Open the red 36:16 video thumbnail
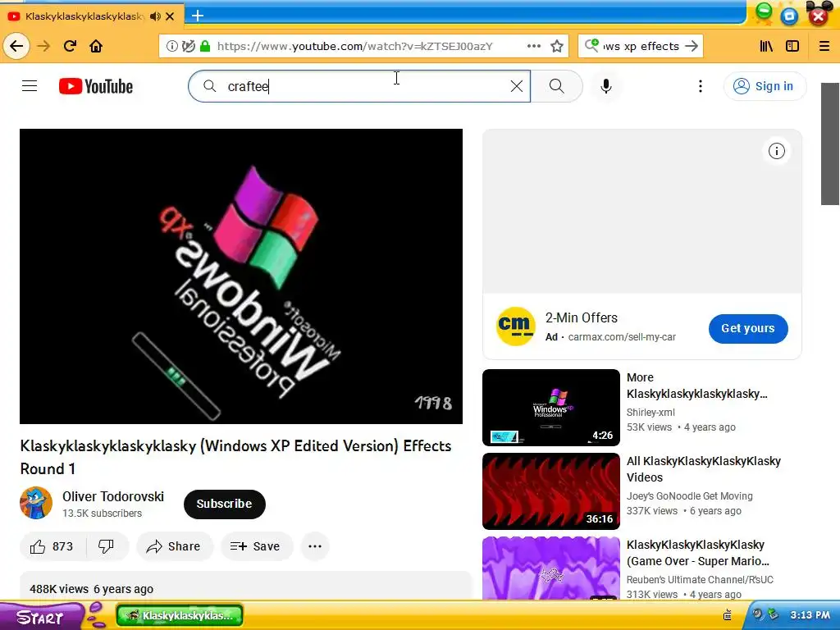 pyautogui.click(x=550, y=491)
